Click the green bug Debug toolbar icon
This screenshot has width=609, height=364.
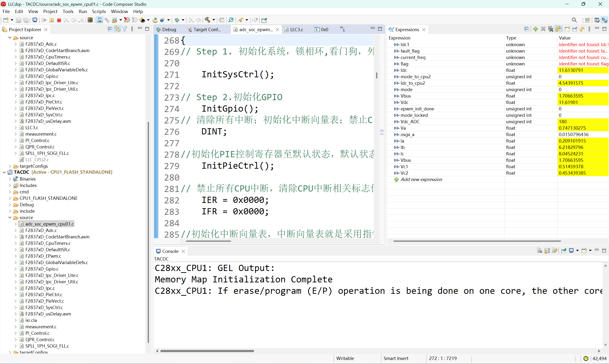pyautogui.click(x=177, y=20)
